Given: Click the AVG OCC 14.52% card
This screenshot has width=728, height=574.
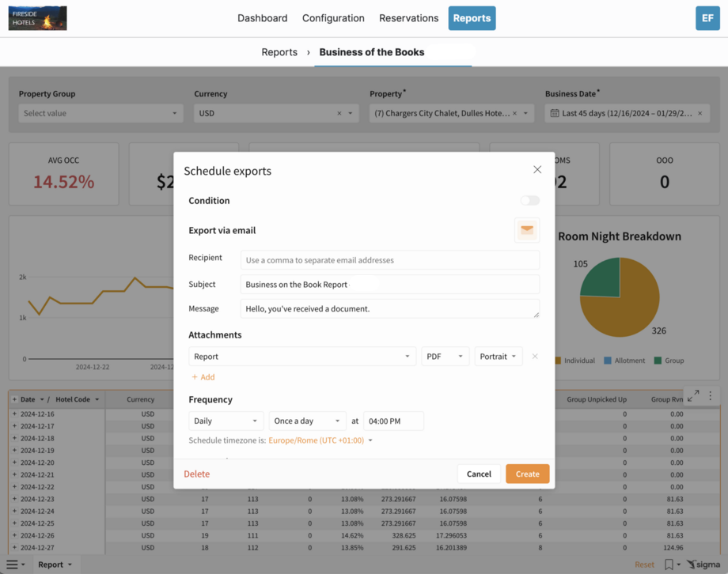Looking at the screenshot, I should coord(63,174).
